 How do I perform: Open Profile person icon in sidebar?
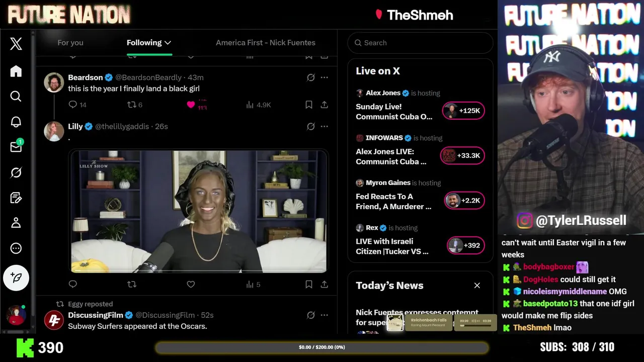click(x=16, y=223)
